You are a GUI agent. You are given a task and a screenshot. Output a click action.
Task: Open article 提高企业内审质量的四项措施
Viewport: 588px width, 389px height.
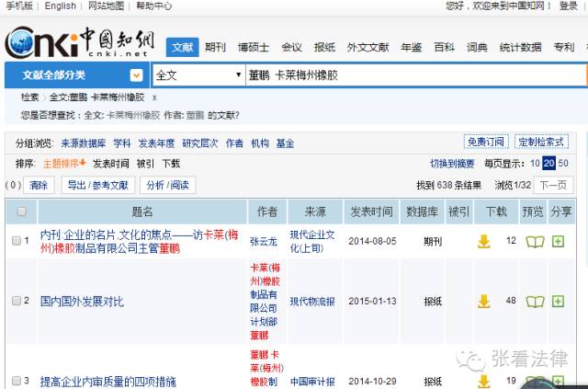108,382
